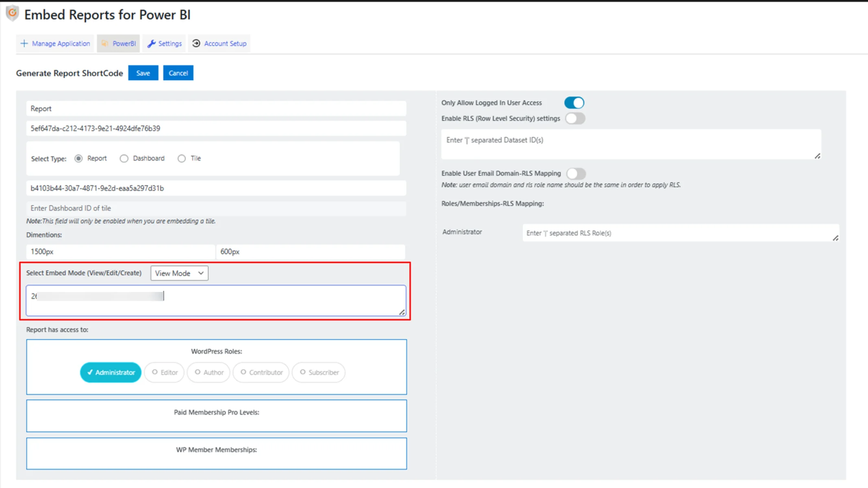Click the Embed Reports for Power BI title
The width and height of the screenshot is (868, 488).
pyautogui.click(x=107, y=15)
